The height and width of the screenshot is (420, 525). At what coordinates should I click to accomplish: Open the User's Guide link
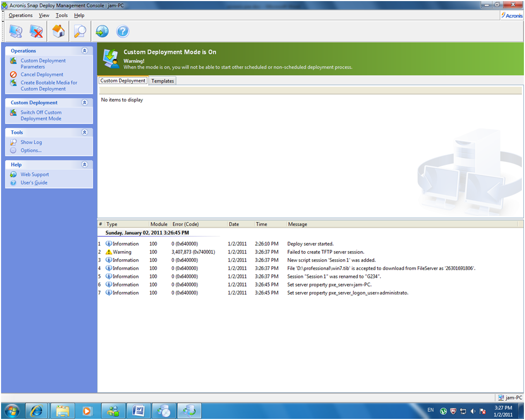click(x=33, y=183)
